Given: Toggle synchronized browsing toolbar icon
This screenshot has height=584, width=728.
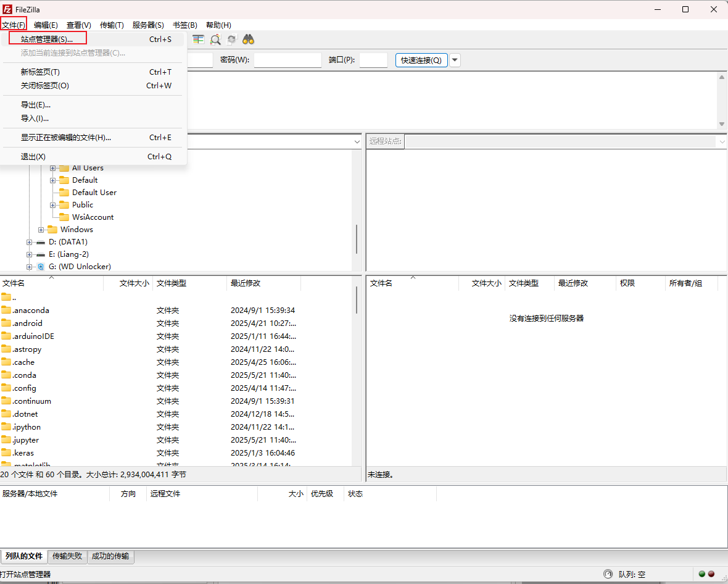Looking at the screenshot, I should point(231,40).
